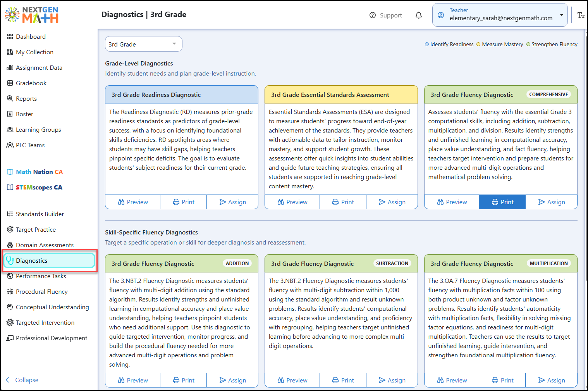
Task: Click the Performance Tasks ball icon
Action: [x=10, y=276]
